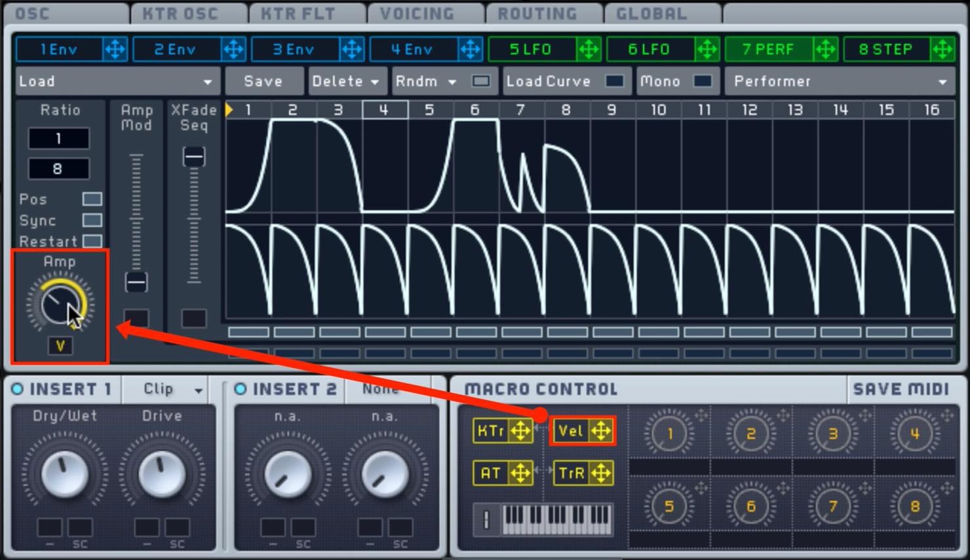Switch to the KTR OSC tab
This screenshot has width=970, height=560.
click(189, 13)
